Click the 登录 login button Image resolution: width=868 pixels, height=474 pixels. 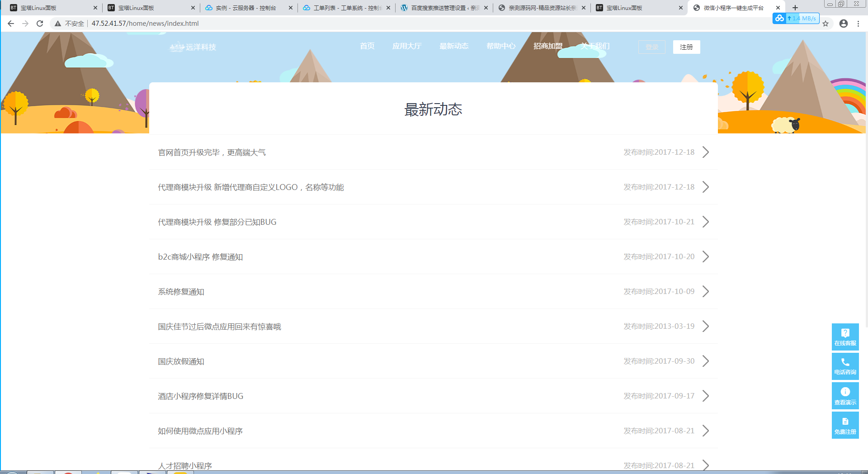pyautogui.click(x=652, y=47)
